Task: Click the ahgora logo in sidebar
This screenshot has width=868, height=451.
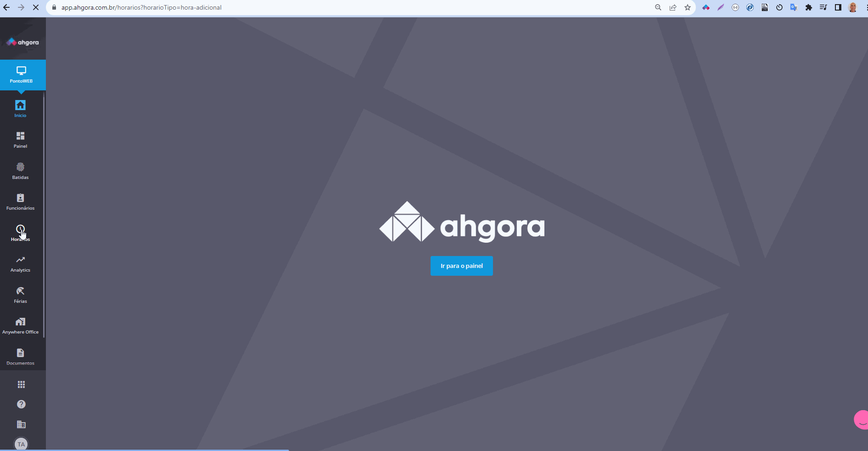Action: point(22,42)
